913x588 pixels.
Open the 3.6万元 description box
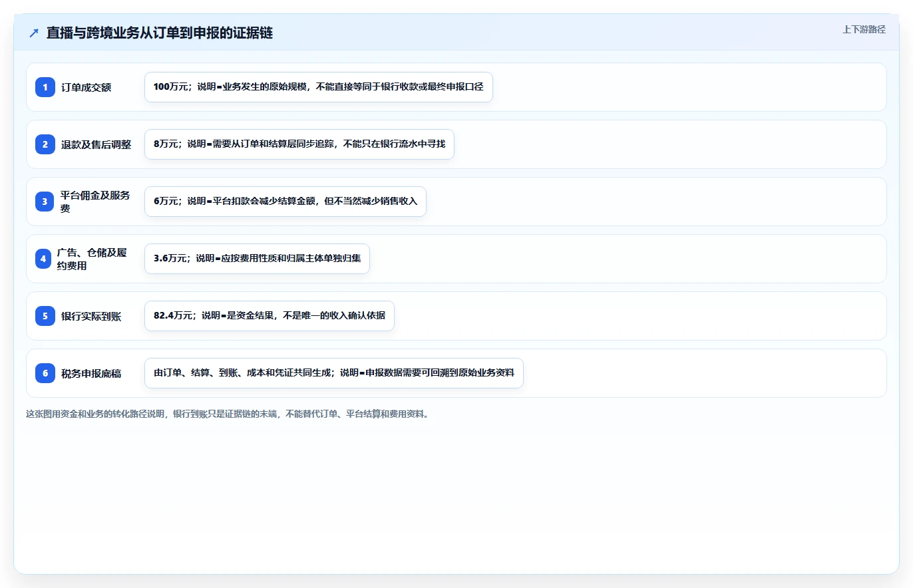tap(257, 259)
